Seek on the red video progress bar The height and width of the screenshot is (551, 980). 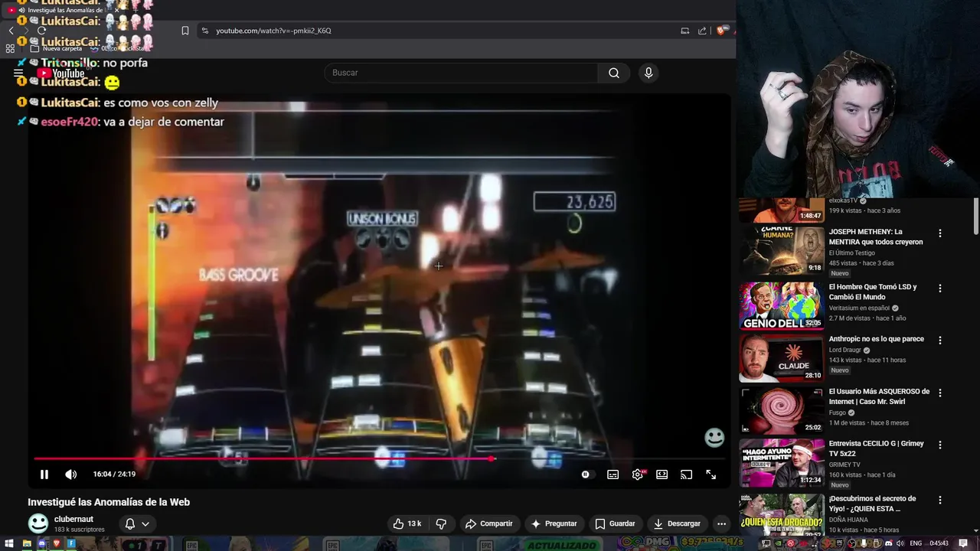click(379, 459)
